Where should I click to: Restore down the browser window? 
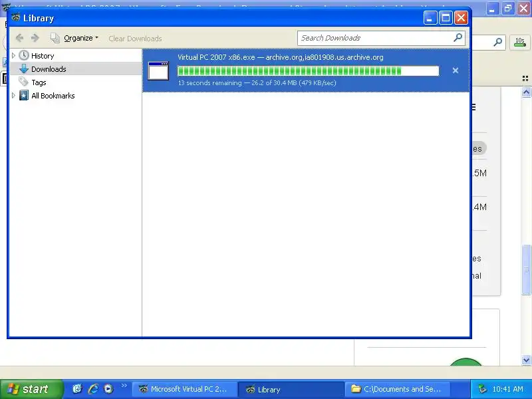[x=508, y=8]
